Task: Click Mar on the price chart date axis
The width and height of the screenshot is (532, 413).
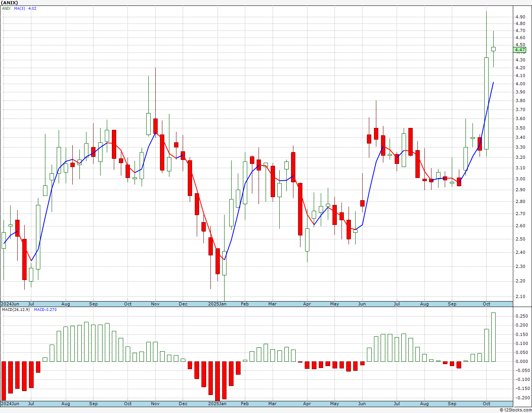Action: coord(272,304)
